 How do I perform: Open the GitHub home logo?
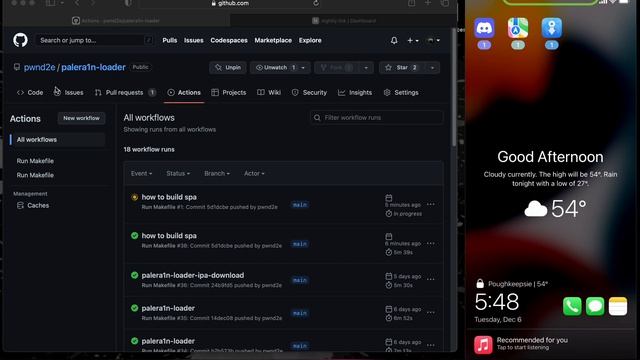(x=20, y=40)
